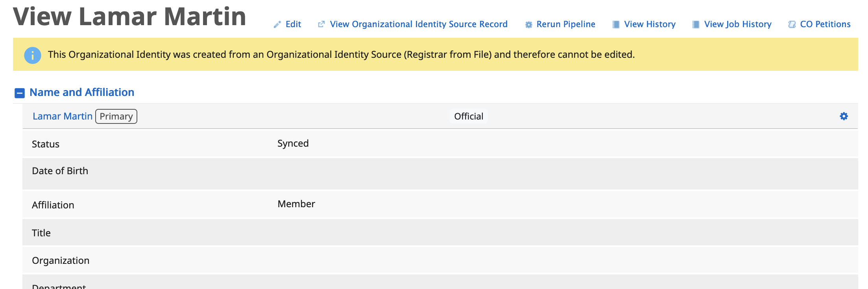This screenshot has width=868, height=289.
Task: Click the notebook icon beside View Job History
Action: 696,24
